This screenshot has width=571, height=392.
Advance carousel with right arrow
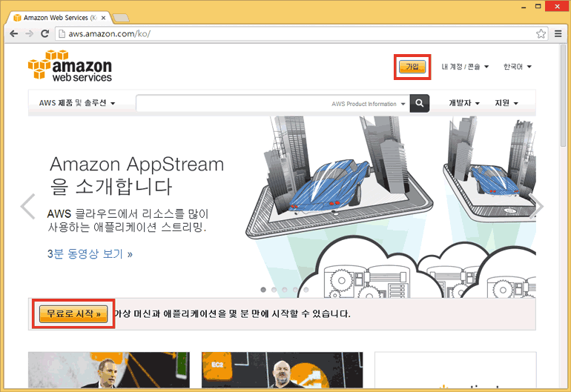[538, 206]
